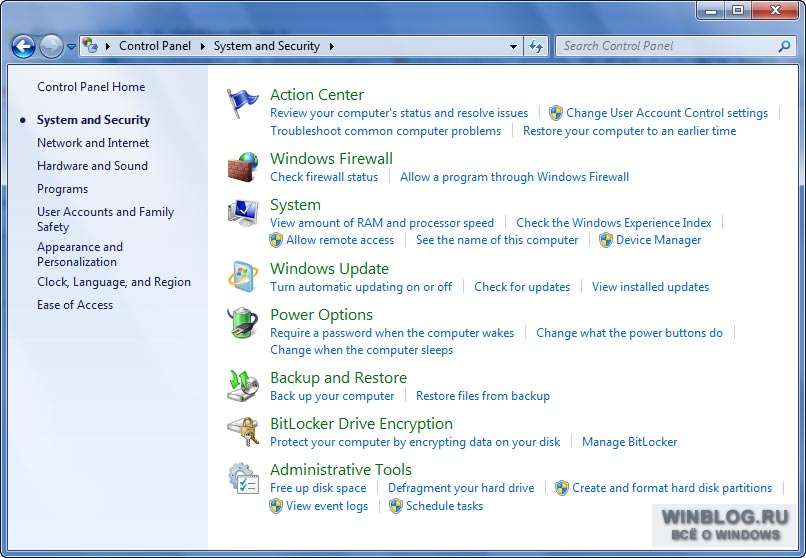Select Control Panel in the breadcrumb
The height and width of the screenshot is (558, 806).
tap(155, 46)
